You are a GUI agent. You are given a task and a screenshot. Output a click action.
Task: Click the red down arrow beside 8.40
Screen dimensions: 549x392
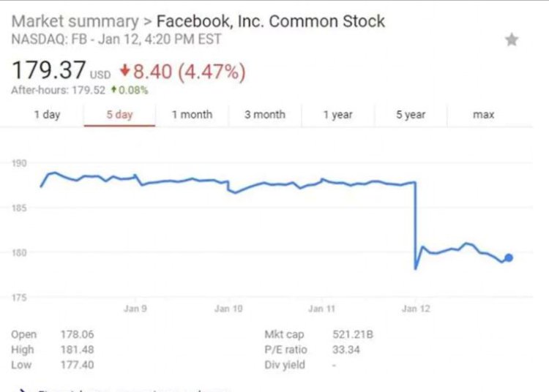click(125, 72)
